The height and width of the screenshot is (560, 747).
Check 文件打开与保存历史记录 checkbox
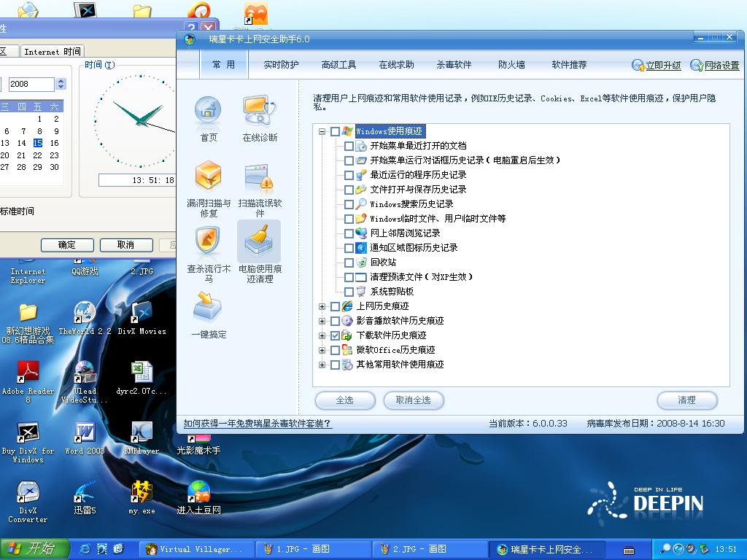pos(349,190)
